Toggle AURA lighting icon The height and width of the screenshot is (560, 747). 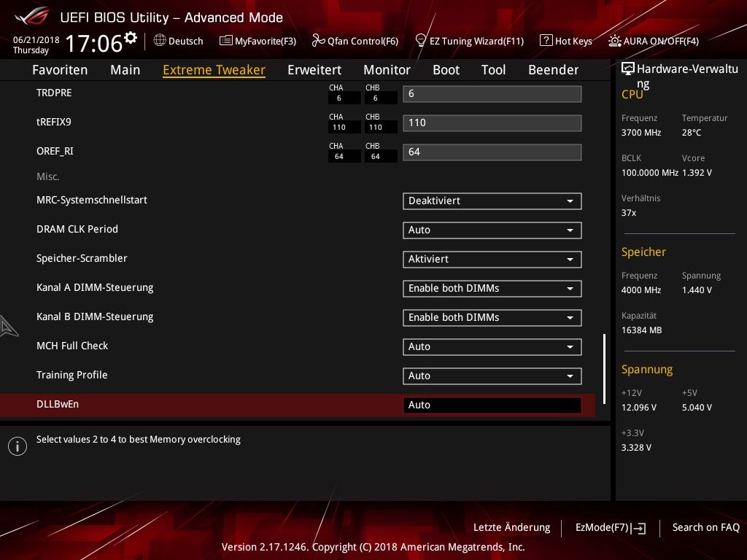[x=614, y=41]
